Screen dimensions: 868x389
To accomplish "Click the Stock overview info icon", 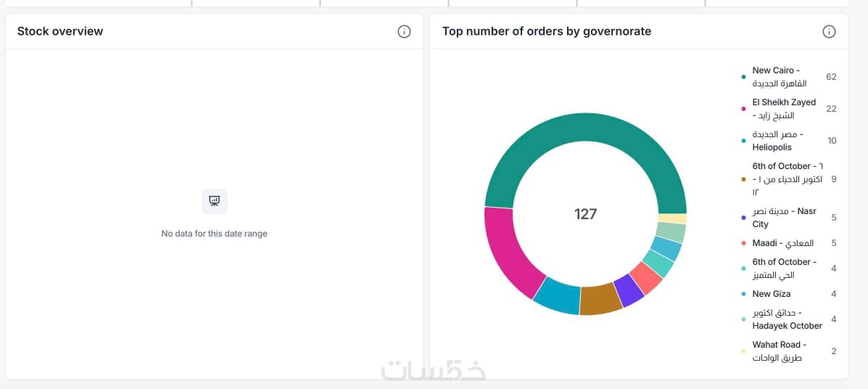I will 405,31.
